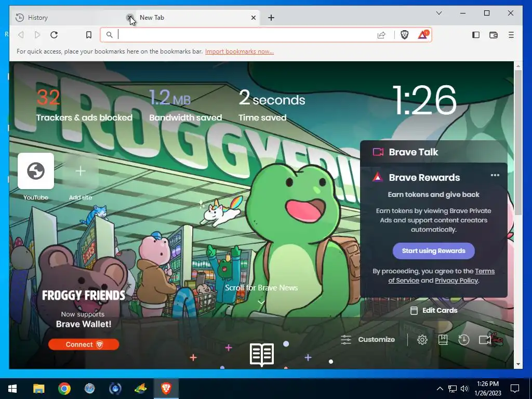Expand Scroll for Brave News chevron

click(x=261, y=302)
